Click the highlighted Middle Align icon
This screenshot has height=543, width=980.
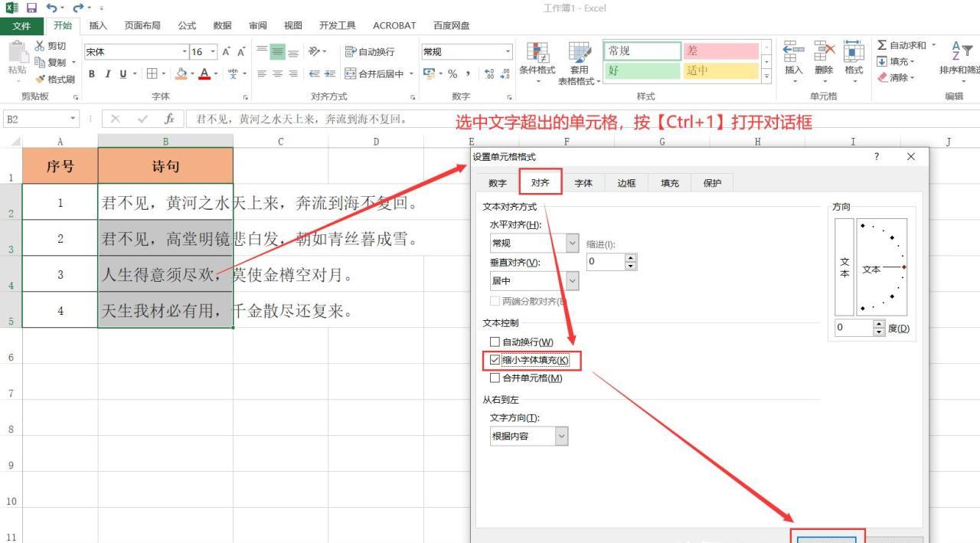click(277, 51)
